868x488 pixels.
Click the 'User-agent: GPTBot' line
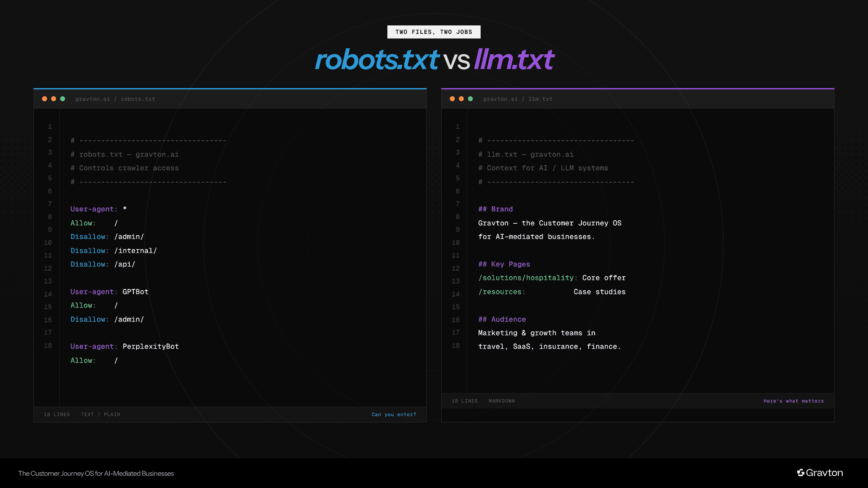tap(109, 292)
